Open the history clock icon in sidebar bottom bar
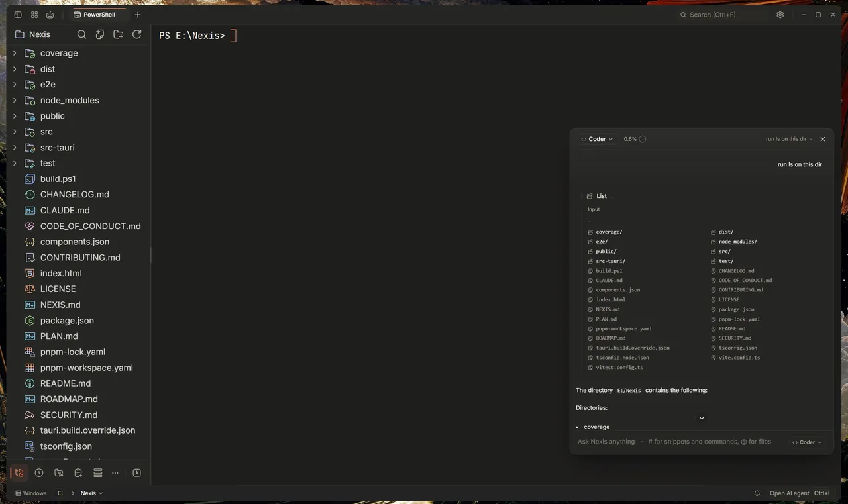 click(39, 473)
